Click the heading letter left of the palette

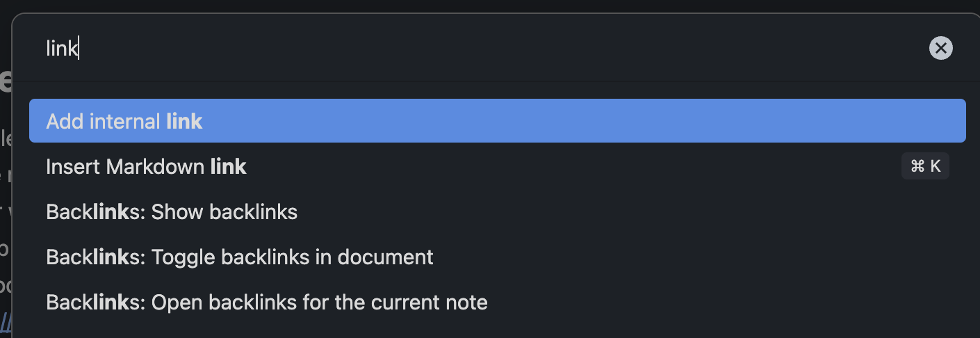point(6,81)
